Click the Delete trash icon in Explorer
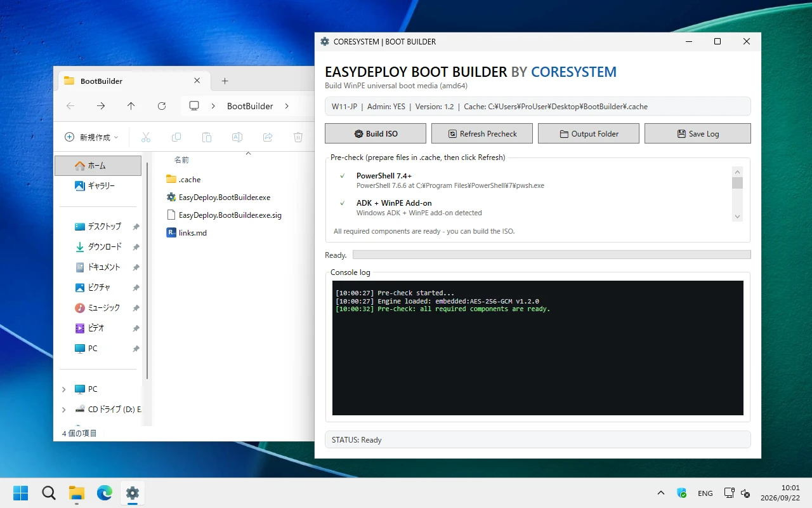This screenshot has height=508, width=812. (x=298, y=137)
